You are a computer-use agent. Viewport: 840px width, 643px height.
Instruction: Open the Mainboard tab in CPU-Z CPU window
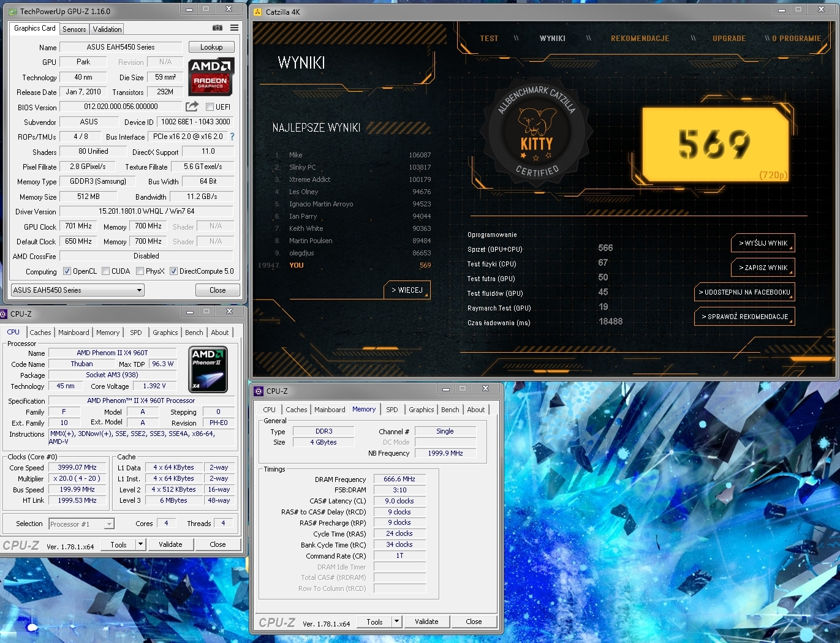74,333
